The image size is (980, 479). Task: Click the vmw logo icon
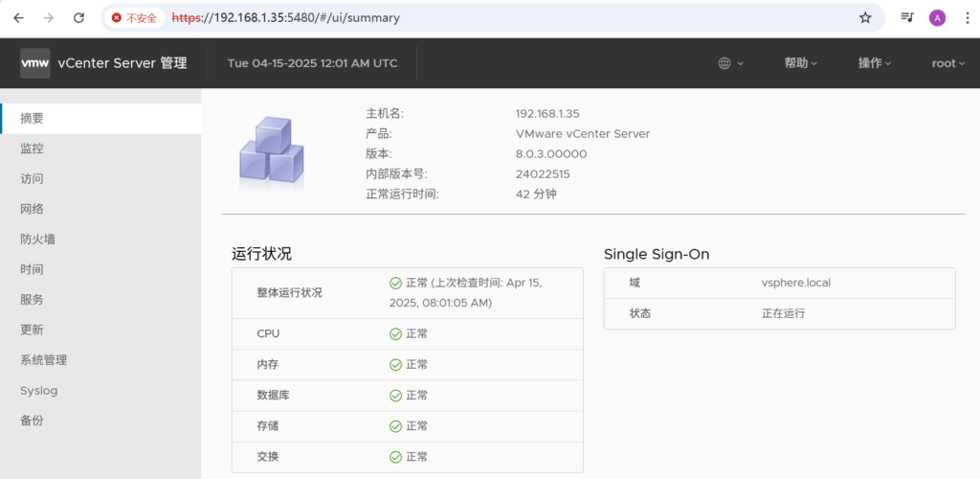tap(35, 63)
